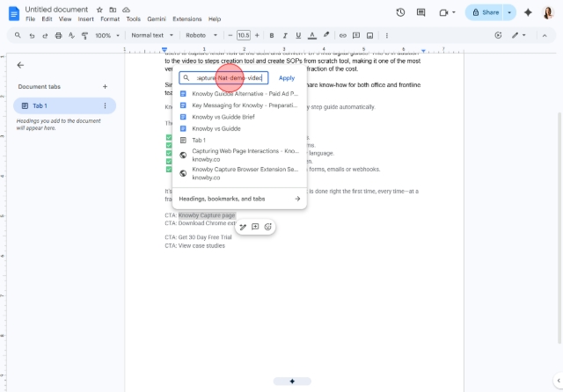Click the font size field 10.5

pos(244,35)
